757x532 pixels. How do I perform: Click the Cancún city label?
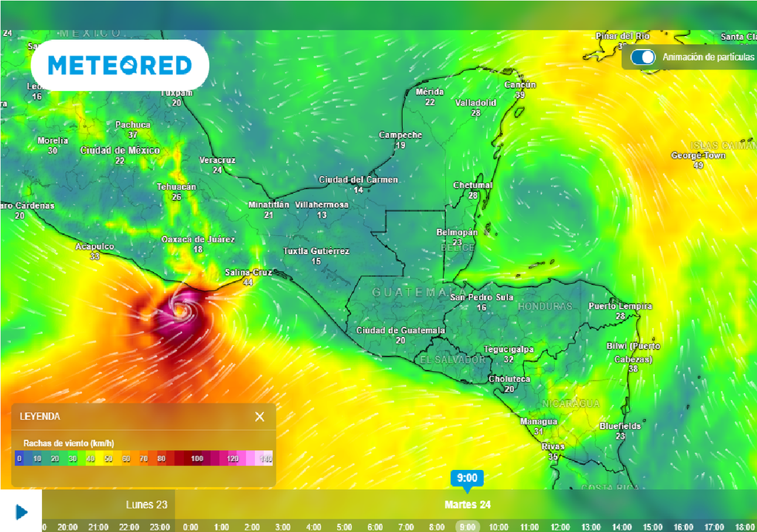(x=520, y=84)
